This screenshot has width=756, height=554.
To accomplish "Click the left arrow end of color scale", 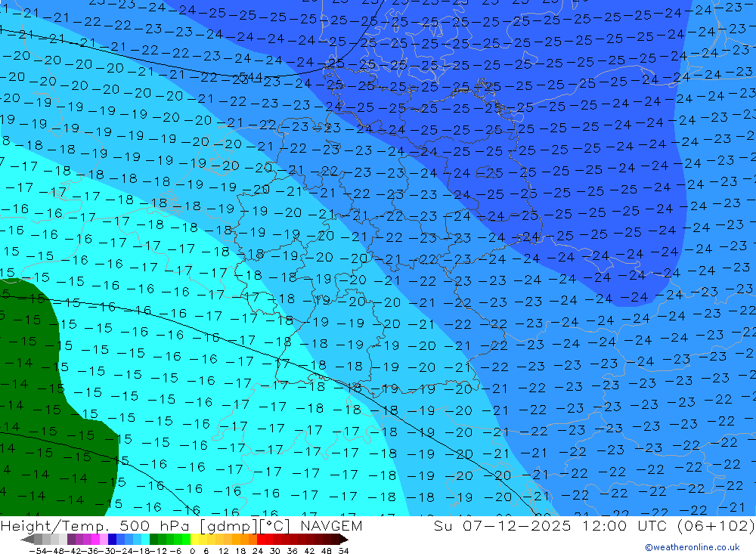I will tap(27, 540).
